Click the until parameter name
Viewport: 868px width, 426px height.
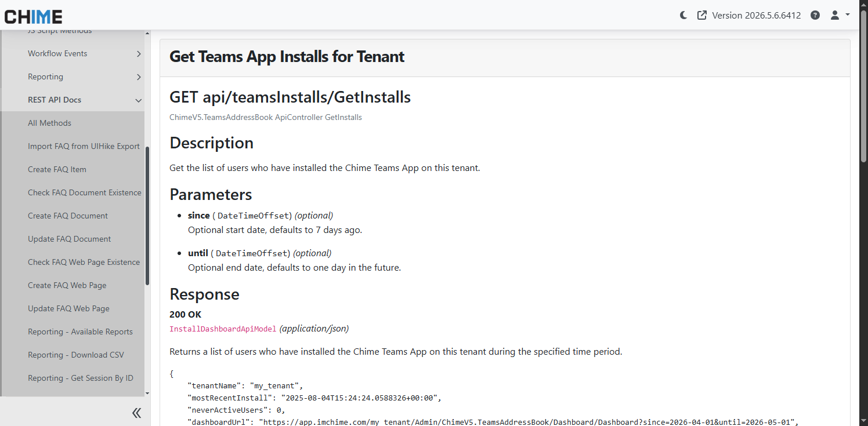198,253
